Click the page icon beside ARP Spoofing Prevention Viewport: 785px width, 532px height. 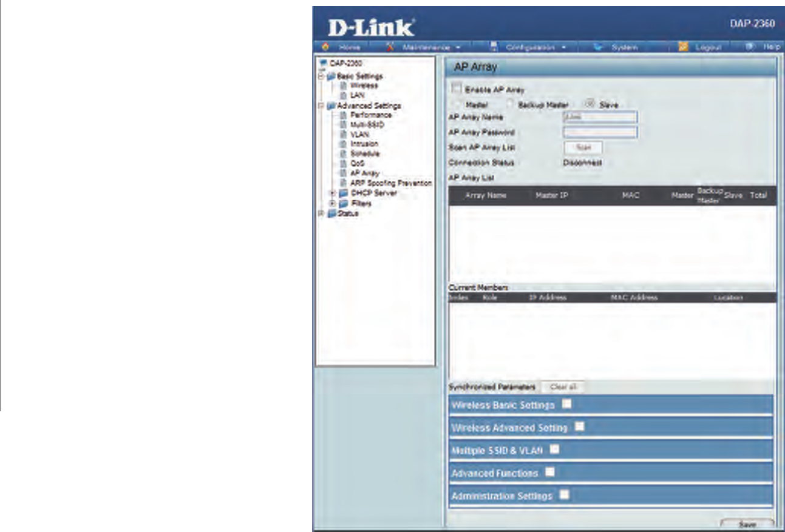pos(343,183)
